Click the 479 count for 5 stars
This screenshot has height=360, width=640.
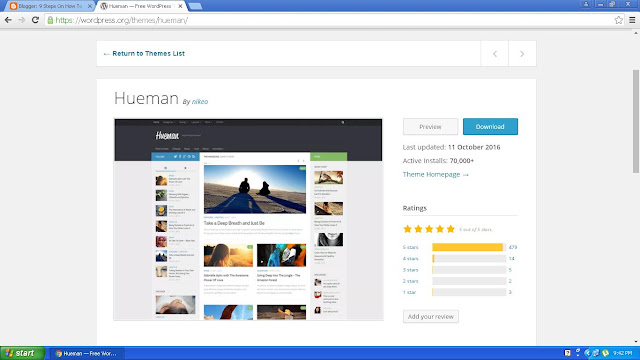(x=513, y=247)
